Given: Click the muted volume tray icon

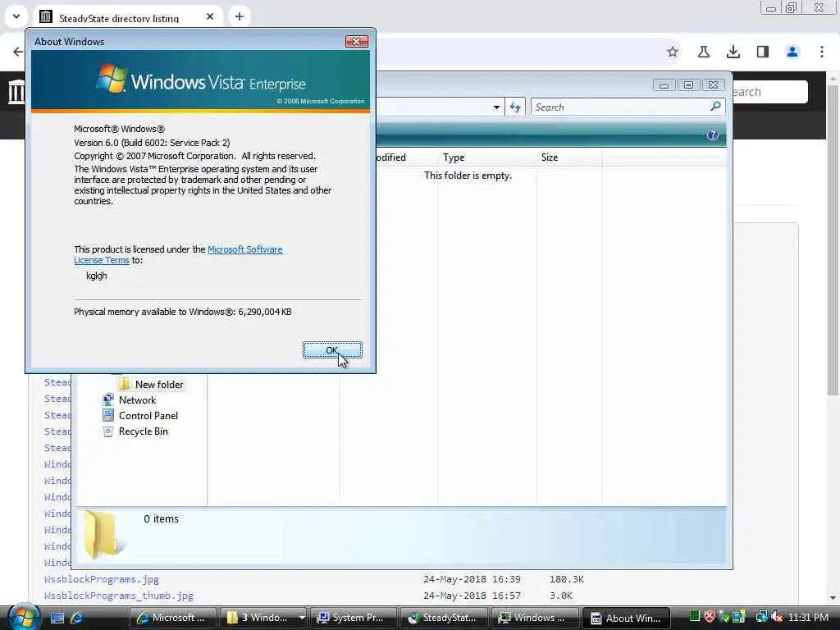Looking at the screenshot, I should tap(777, 617).
